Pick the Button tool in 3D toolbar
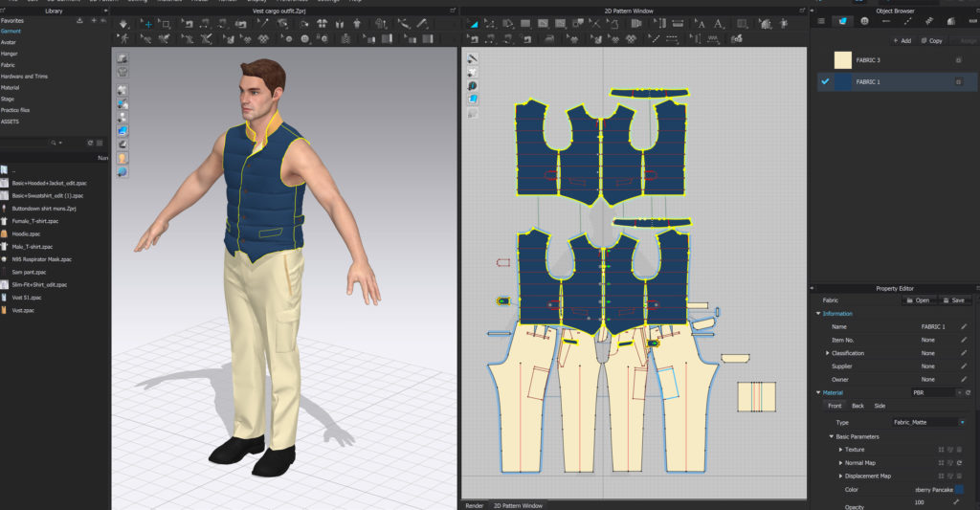The width and height of the screenshot is (980, 510). pos(305,38)
